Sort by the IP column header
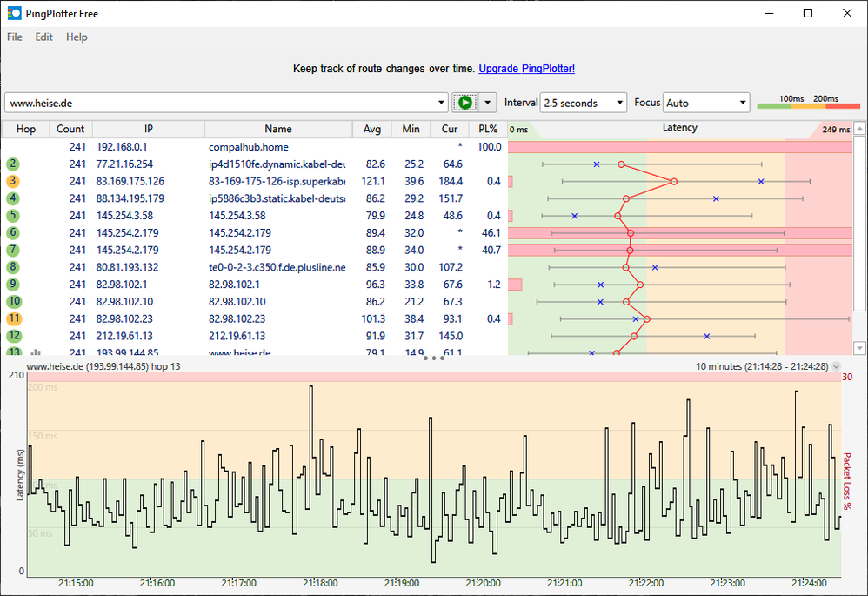This screenshot has width=868, height=596. pos(149,129)
